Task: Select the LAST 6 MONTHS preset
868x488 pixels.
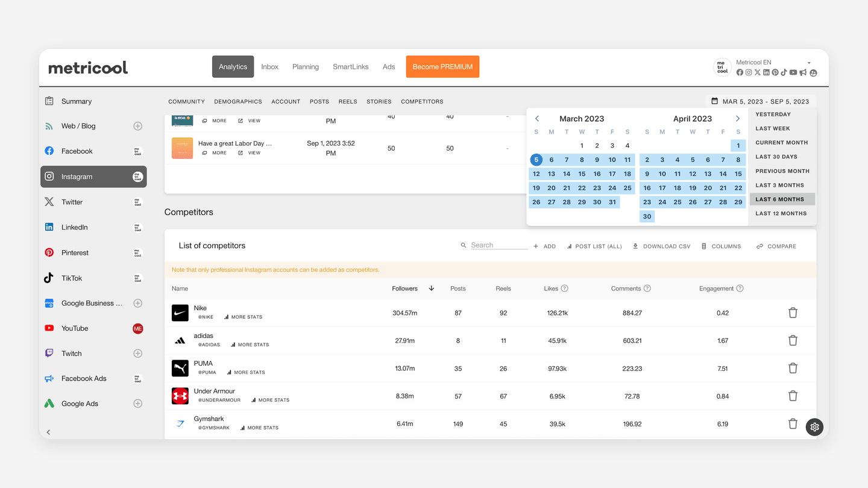Action: pos(782,199)
